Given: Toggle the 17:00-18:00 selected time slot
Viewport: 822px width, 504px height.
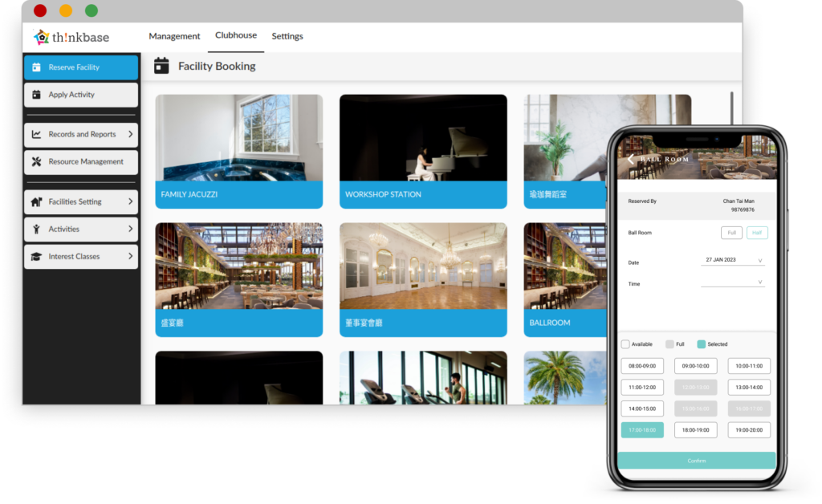Looking at the screenshot, I should tap(641, 430).
